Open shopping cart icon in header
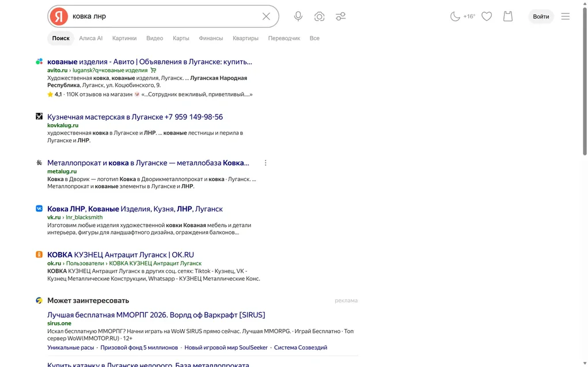This screenshot has width=588, height=367. click(x=508, y=16)
